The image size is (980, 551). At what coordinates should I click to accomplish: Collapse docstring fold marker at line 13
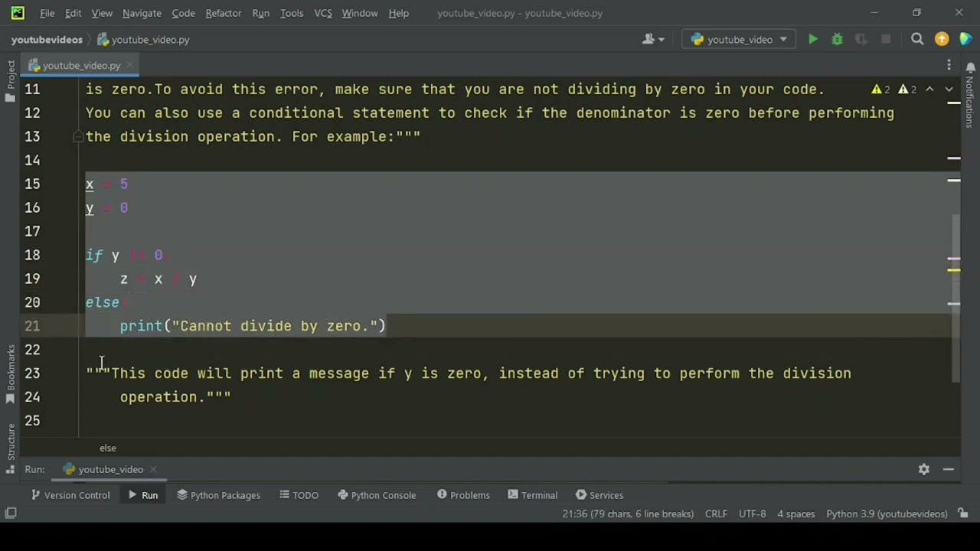click(x=77, y=136)
